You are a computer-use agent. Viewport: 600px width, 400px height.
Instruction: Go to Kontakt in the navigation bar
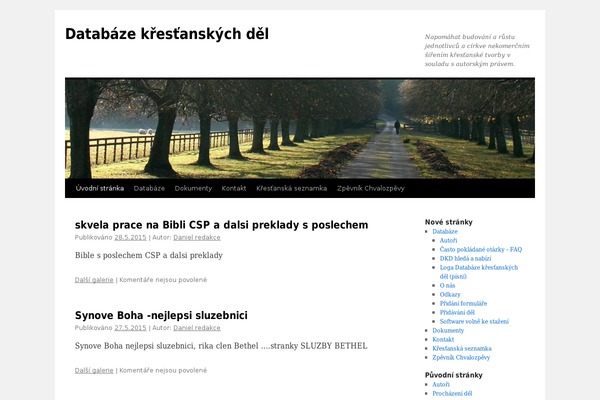pyautogui.click(x=234, y=188)
